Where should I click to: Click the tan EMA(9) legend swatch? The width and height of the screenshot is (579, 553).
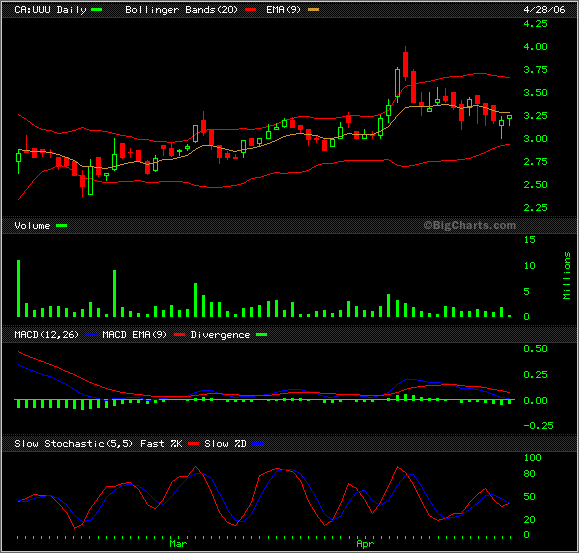click(x=314, y=10)
